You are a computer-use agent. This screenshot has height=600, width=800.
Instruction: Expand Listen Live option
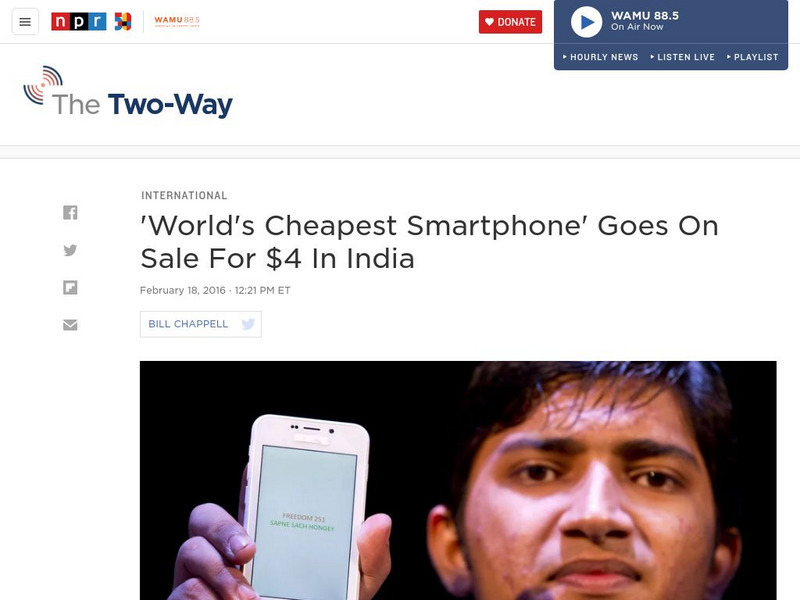coord(683,57)
